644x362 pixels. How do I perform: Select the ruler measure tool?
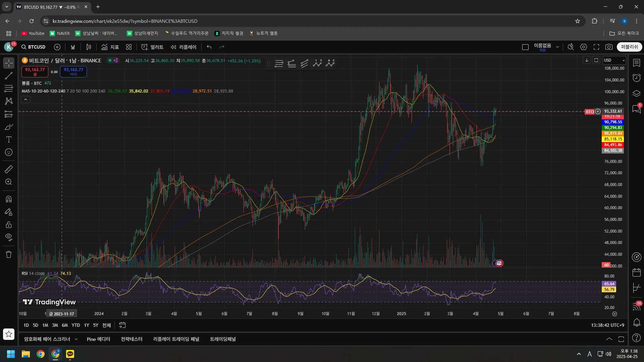click(x=9, y=169)
